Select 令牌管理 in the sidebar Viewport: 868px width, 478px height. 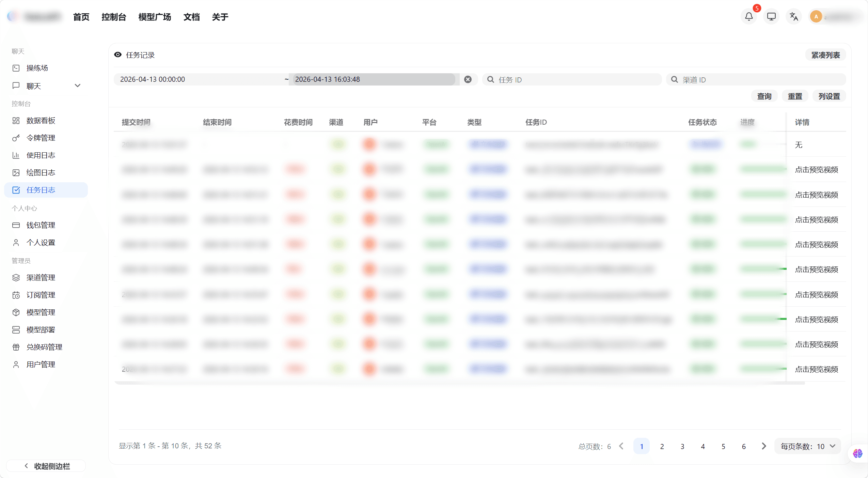coord(41,138)
